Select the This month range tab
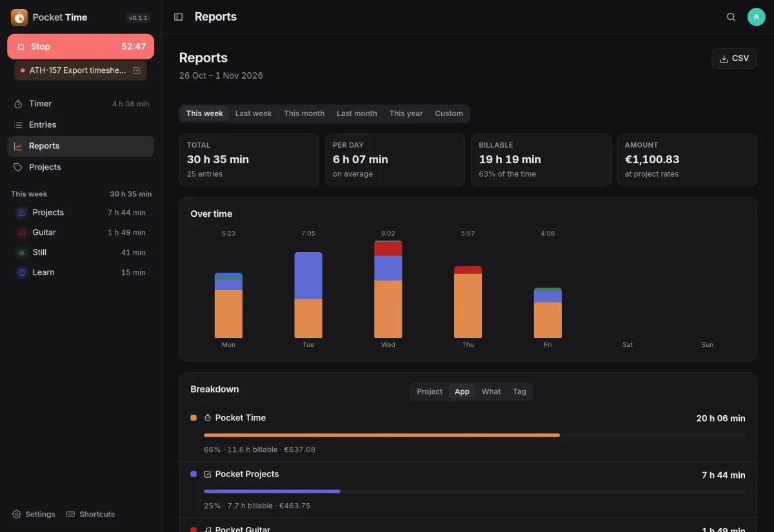This screenshot has height=532, width=774. coord(304,113)
